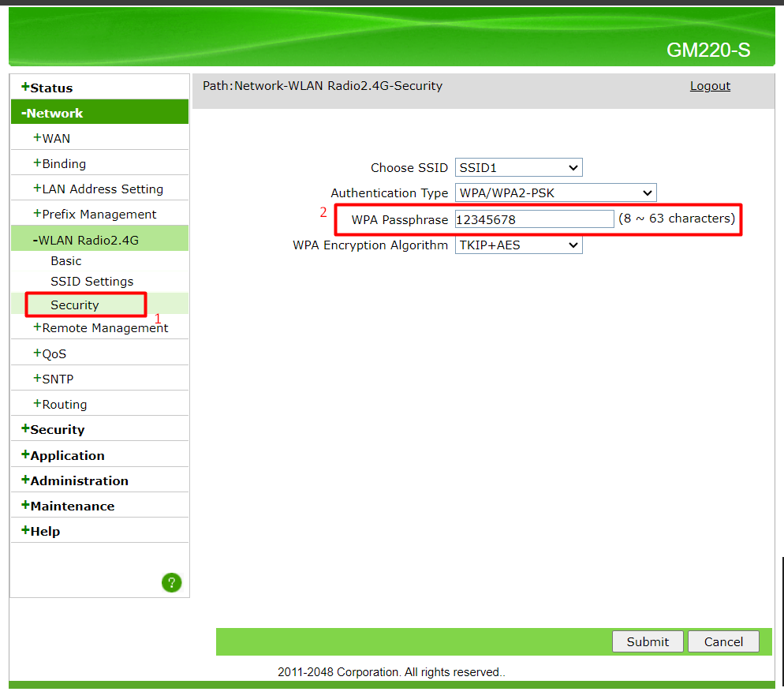This screenshot has width=784, height=699.
Task: Click the Logout link
Action: click(x=710, y=86)
